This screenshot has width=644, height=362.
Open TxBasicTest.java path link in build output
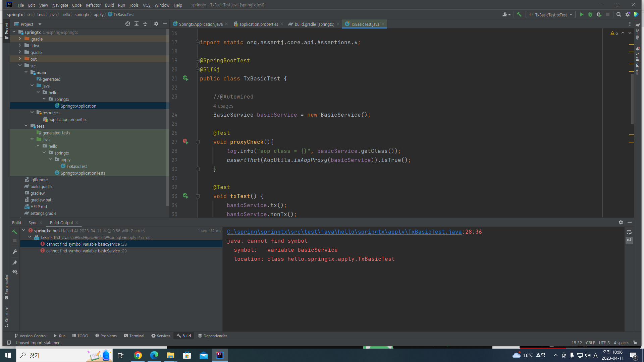click(x=344, y=232)
